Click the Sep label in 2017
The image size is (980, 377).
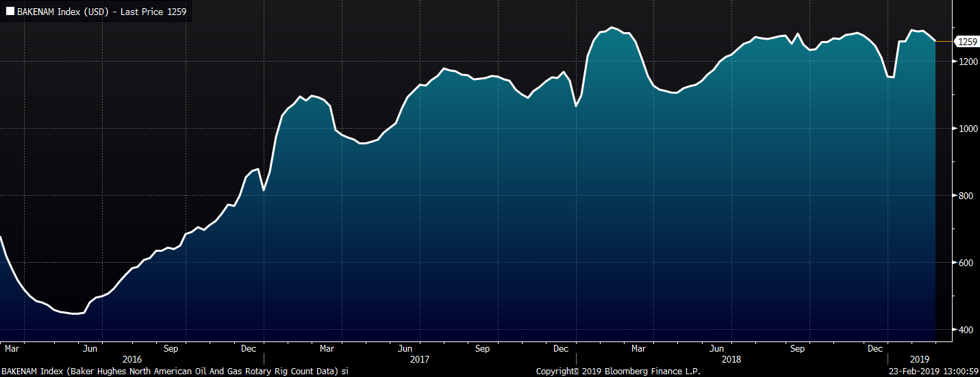pos(483,348)
